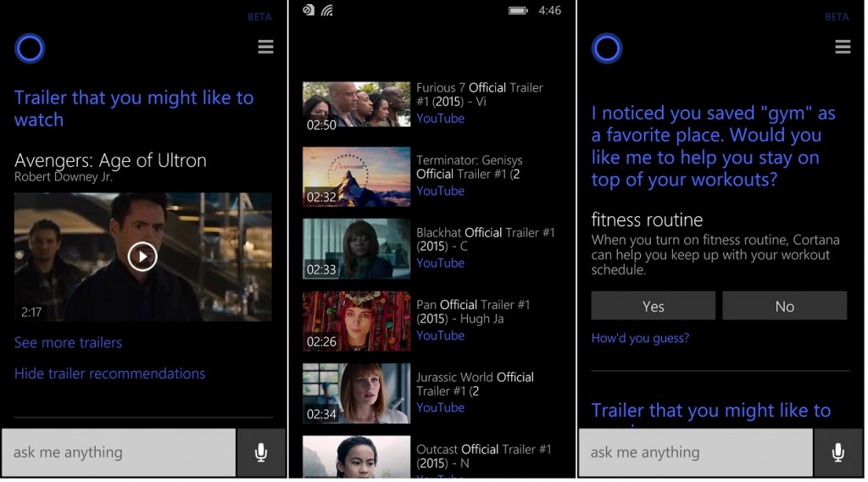This screenshot has width=868, height=482.
Task: Click the I noticed you saved gym message
Action: click(x=714, y=146)
